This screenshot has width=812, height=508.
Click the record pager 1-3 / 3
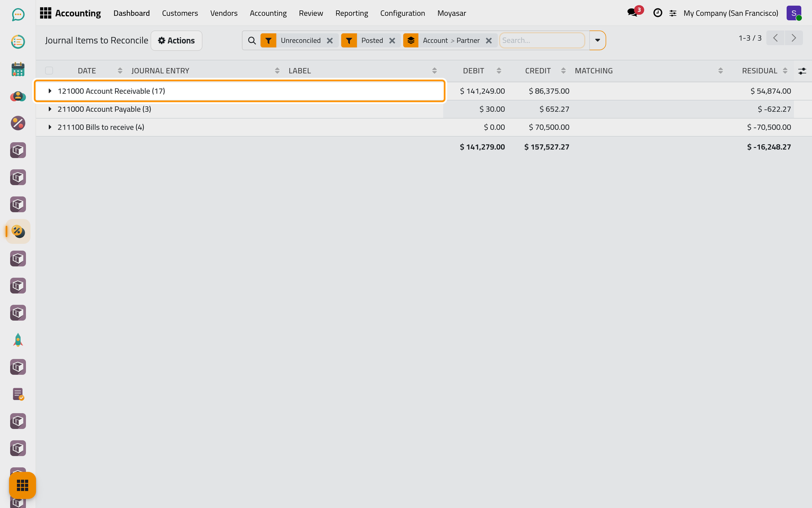750,38
